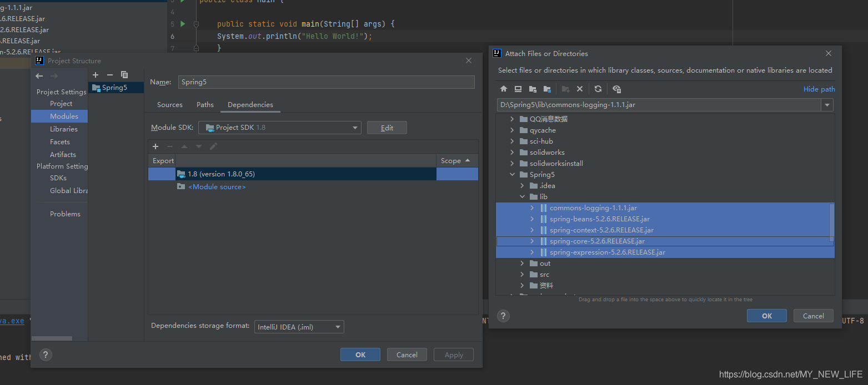Screen dimensions: 868x385
Task: Go to home directory in Attach Files dialog
Action: [x=504, y=89]
